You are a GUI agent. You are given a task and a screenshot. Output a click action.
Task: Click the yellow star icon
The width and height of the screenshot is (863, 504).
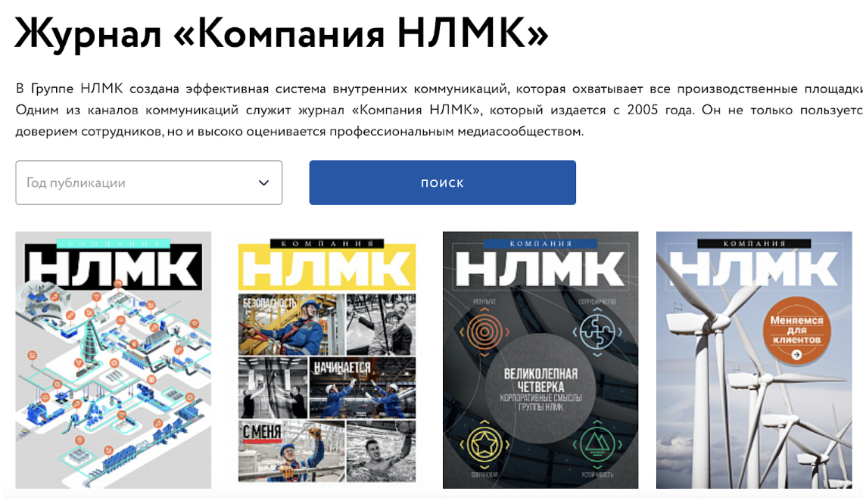484,444
